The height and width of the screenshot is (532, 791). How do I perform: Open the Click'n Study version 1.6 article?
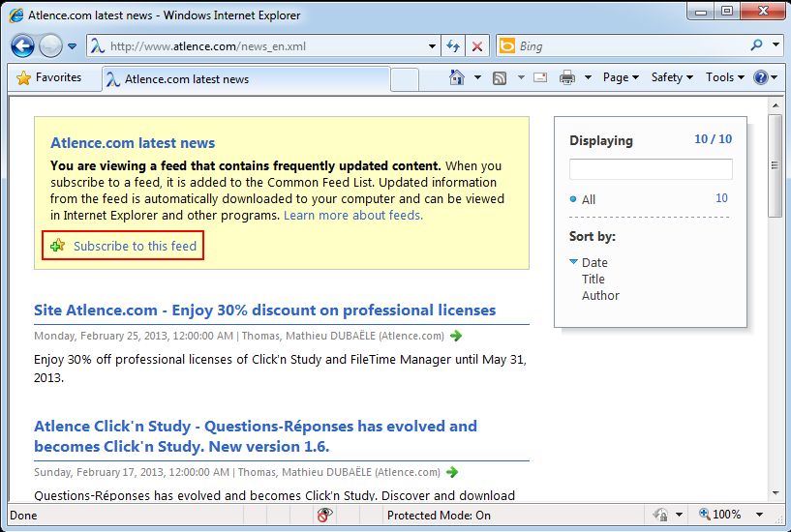point(256,436)
